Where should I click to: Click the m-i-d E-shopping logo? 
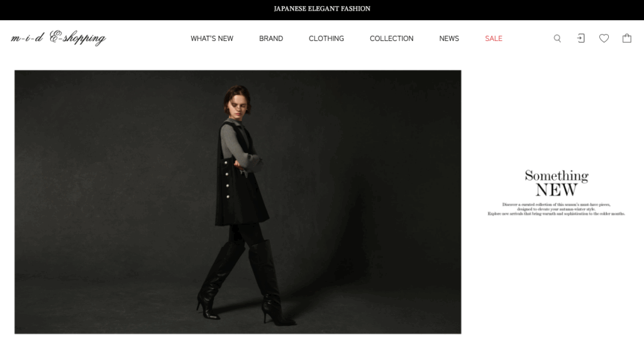(x=58, y=38)
